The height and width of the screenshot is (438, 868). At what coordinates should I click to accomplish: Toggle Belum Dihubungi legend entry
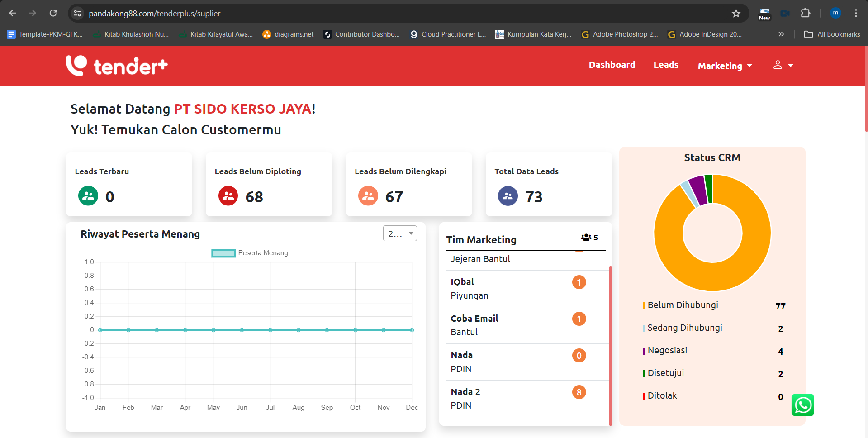pyautogui.click(x=683, y=305)
